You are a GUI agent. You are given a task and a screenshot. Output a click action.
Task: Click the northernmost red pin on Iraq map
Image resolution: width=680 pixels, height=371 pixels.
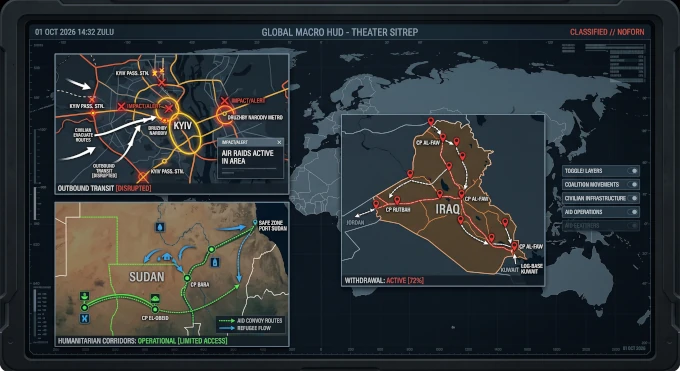431,122
